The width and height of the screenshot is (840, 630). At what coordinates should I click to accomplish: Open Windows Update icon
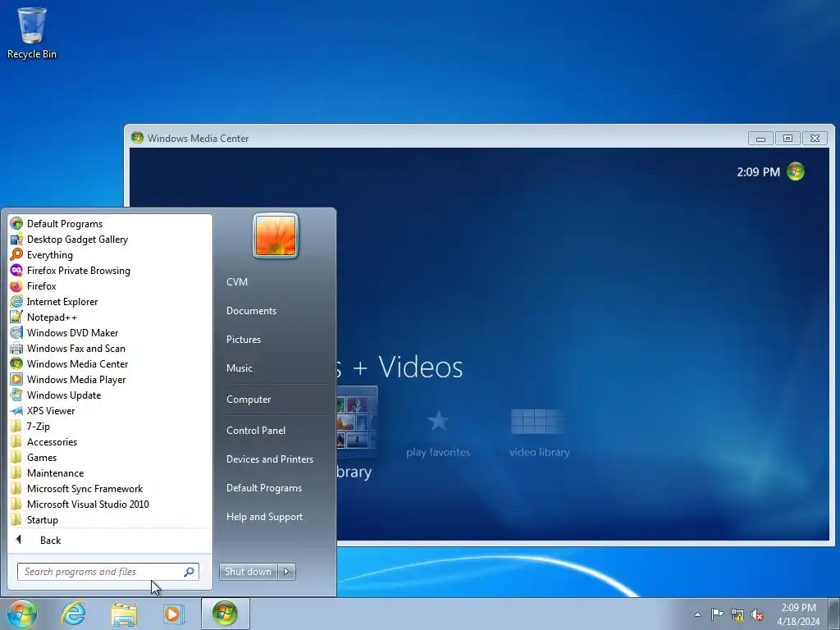(16, 395)
